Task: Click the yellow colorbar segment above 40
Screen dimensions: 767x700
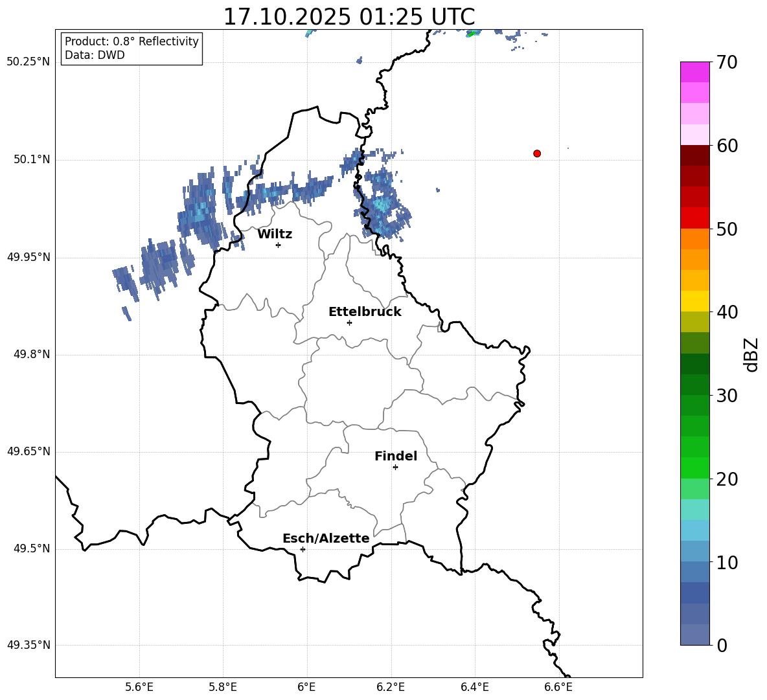Action: 695,302
